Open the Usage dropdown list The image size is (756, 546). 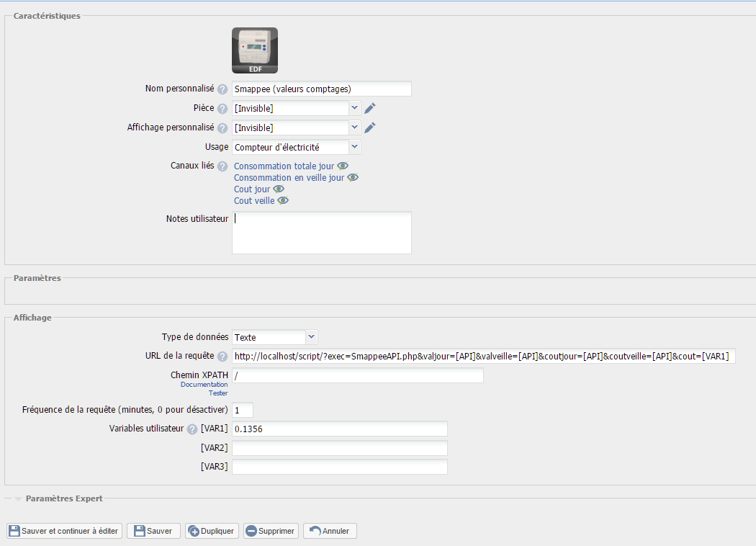(x=296, y=147)
